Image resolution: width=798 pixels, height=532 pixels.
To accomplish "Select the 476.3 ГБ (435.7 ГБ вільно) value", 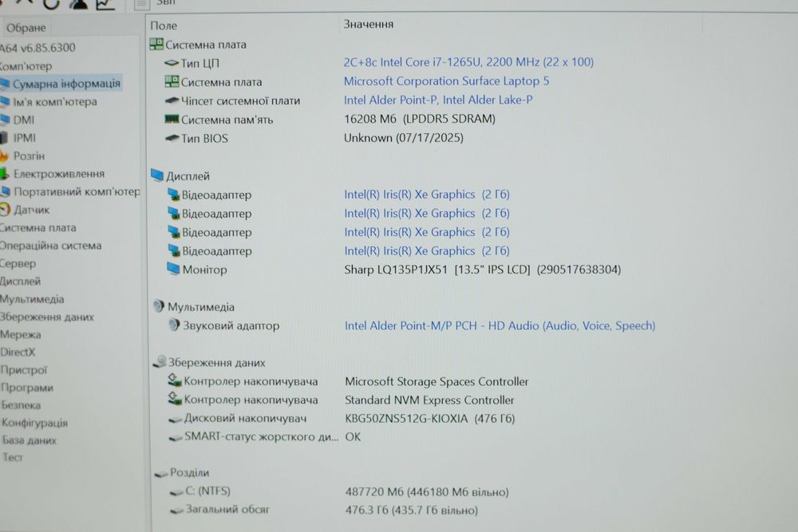I will [x=412, y=510].
